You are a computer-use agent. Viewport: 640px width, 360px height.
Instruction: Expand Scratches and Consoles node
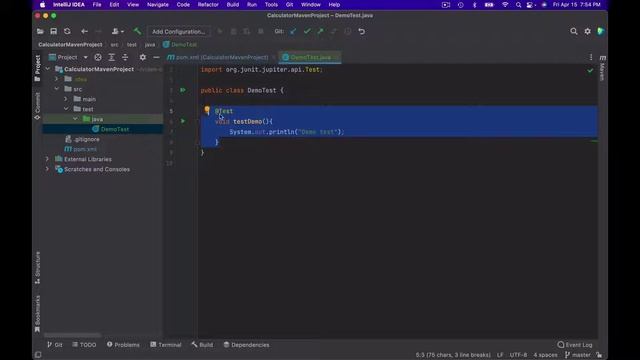coord(47,169)
